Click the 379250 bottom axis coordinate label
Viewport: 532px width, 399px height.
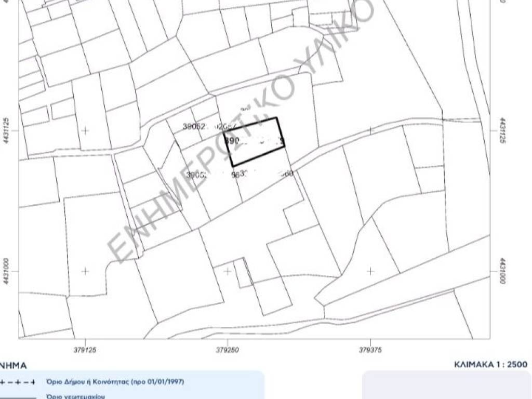tap(228, 350)
